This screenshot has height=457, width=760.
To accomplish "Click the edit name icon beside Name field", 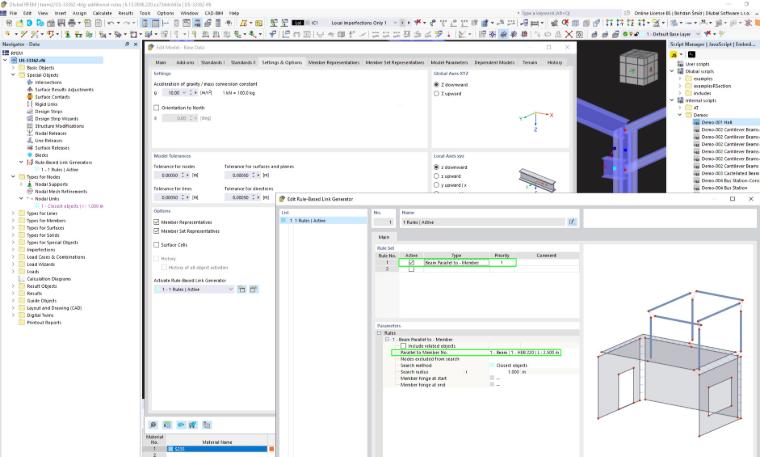I will tap(572, 222).
